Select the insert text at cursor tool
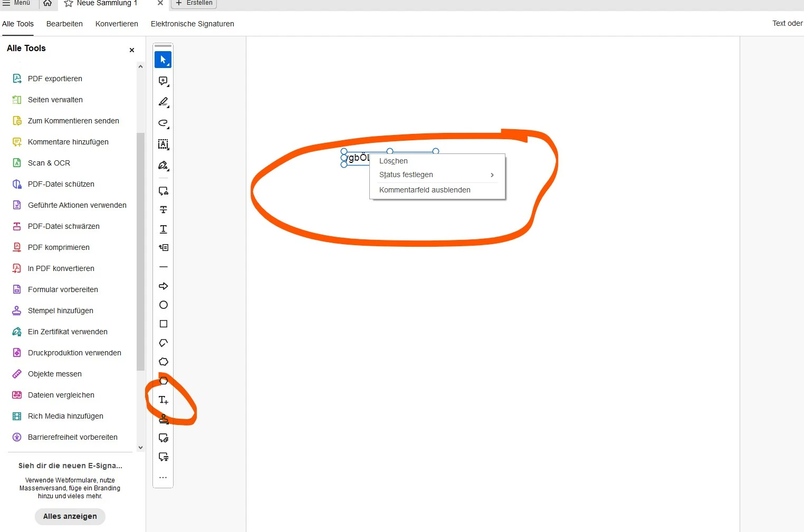 (x=163, y=248)
